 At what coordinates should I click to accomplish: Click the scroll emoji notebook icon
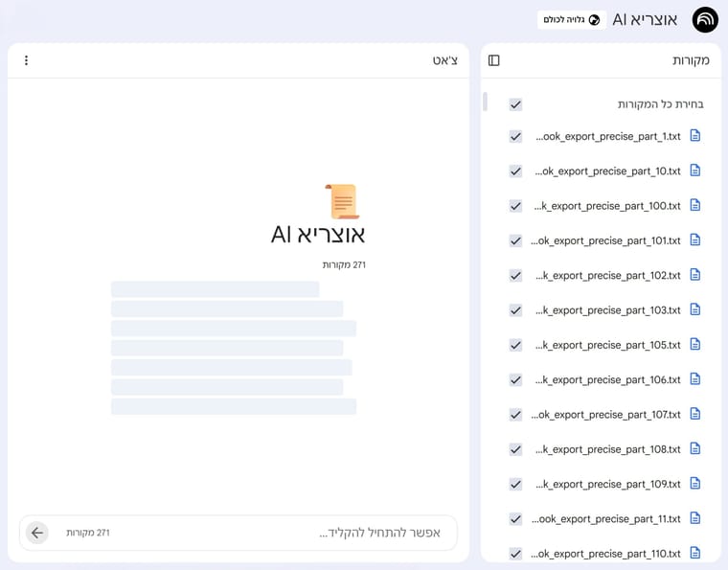tap(341, 201)
